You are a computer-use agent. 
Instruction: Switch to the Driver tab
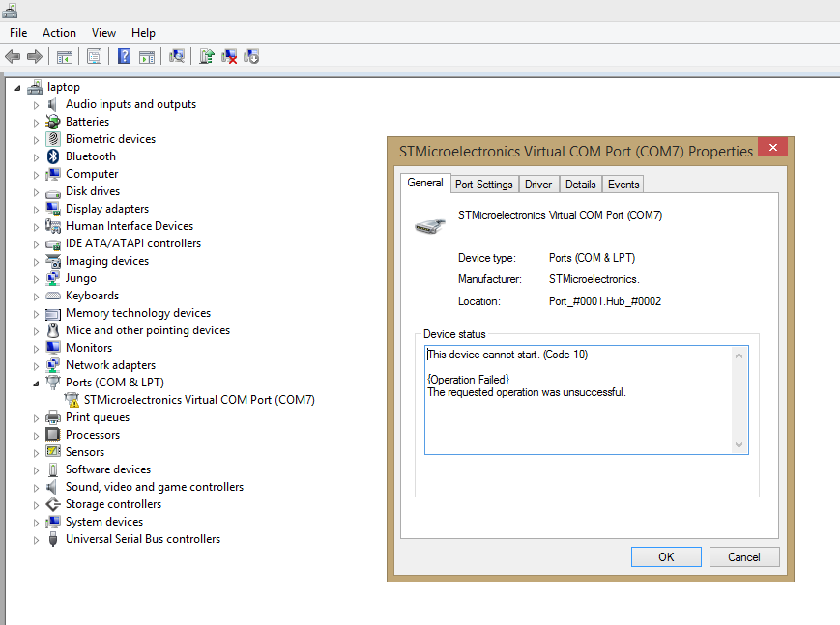[537, 185]
